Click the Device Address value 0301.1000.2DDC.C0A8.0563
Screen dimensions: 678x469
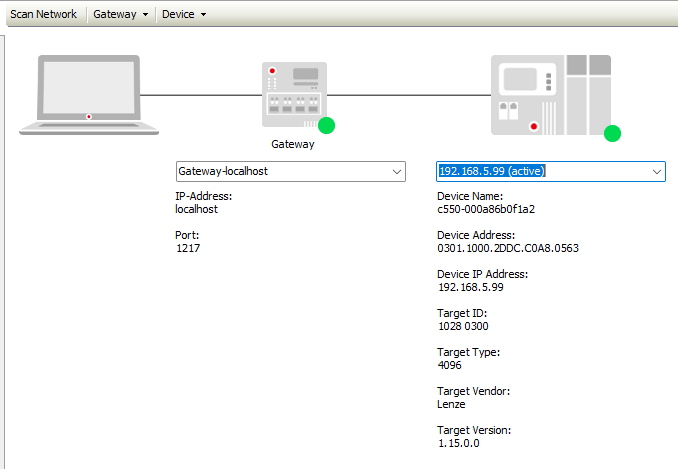click(x=508, y=248)
